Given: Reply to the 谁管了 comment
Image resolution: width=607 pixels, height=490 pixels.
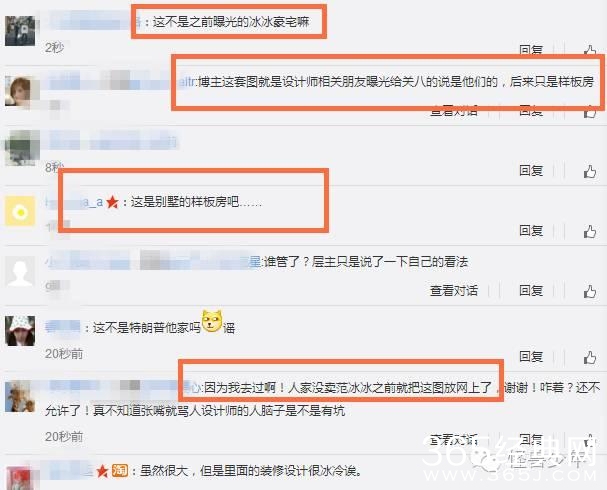Looking at the screenshot, I should click(x=531, y=291).
